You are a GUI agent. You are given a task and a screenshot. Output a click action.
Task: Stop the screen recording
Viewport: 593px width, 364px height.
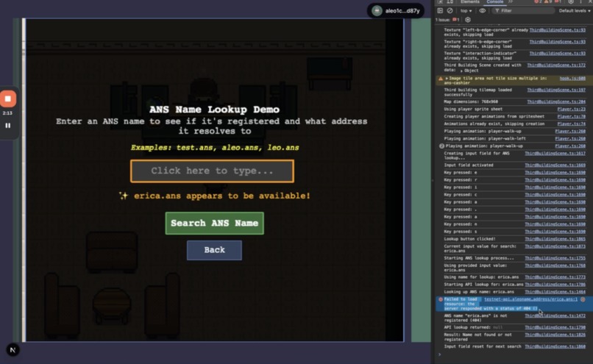[8, 99]
